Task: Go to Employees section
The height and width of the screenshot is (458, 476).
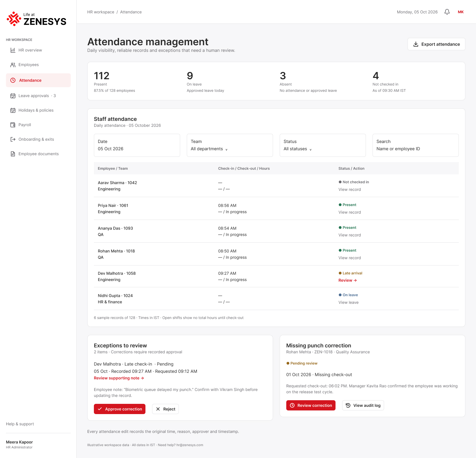Action: (38, 65)
